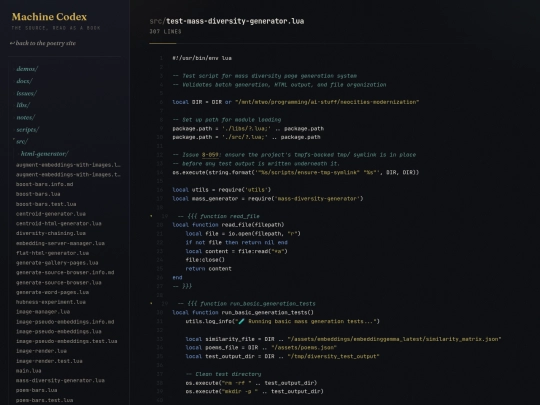Image resolution: width=540 pixels, height=405 pixels.
Task: Click the 'return content' code line
Action: coord(209,269)
